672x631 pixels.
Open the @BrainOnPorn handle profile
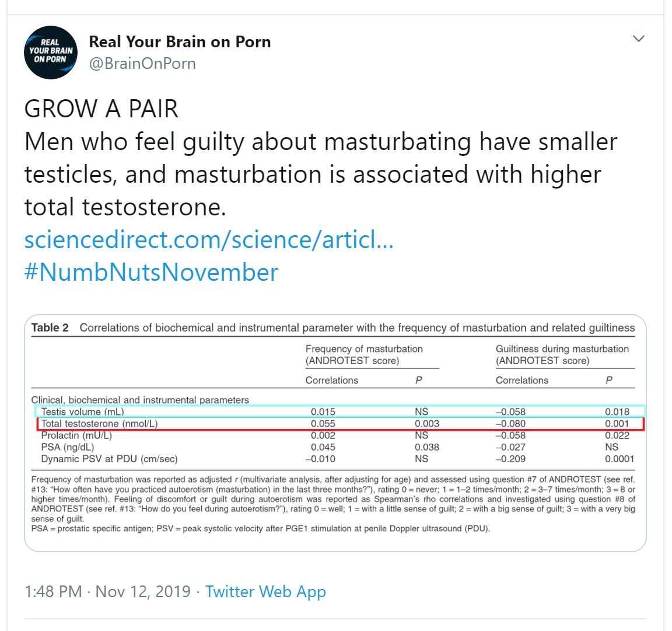tap(142, 63)
